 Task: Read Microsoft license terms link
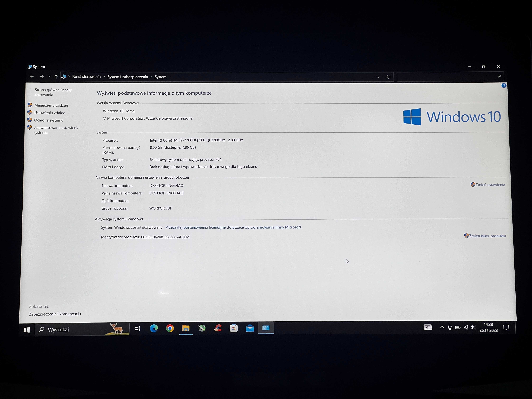[x=233, y=227]
